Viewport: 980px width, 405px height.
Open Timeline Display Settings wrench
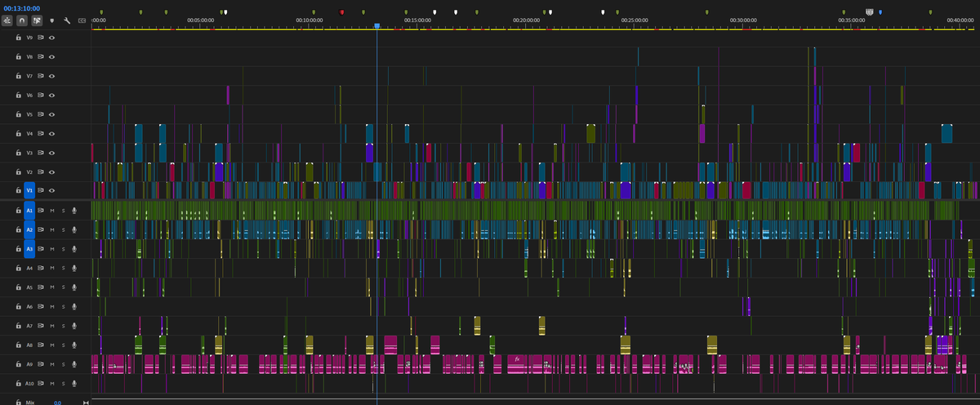coord(67,20)
